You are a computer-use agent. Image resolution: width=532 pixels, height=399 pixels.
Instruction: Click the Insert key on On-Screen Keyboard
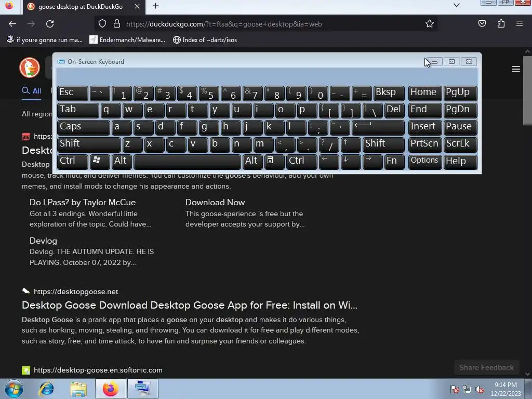pyautogui.click(x=425, y=127)
